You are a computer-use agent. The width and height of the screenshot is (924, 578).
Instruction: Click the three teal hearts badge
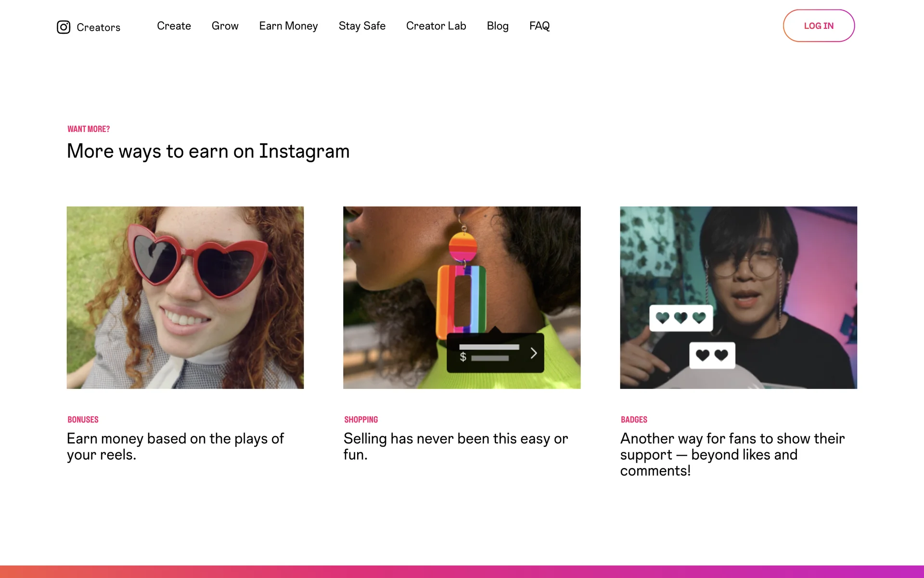(x=680, y=318)
